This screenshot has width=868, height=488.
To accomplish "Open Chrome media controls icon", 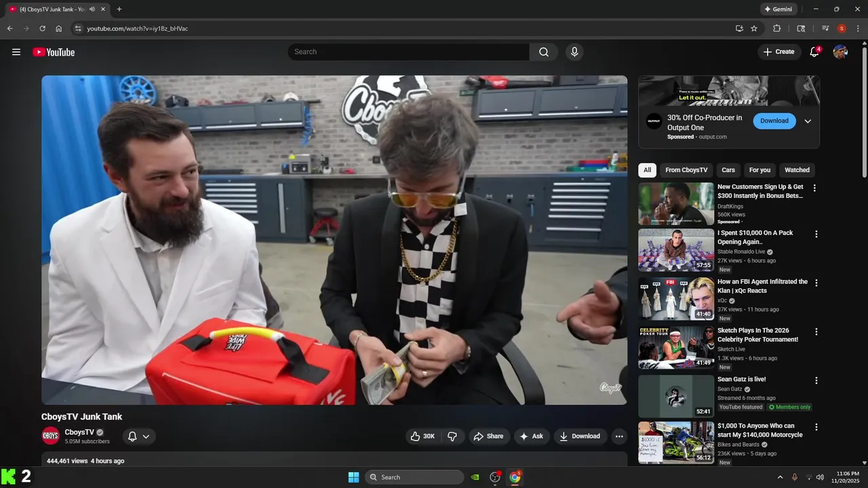I will tap(825, 28).
